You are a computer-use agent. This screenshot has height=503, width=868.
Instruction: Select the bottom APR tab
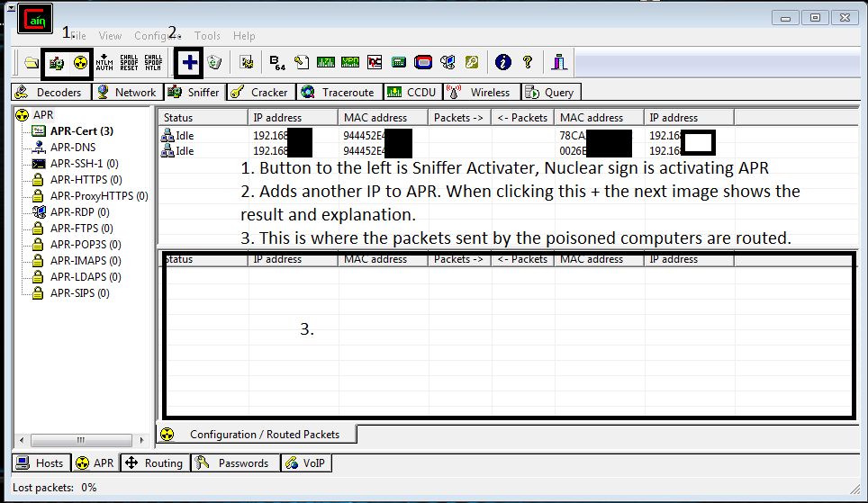tap(95, 463)
